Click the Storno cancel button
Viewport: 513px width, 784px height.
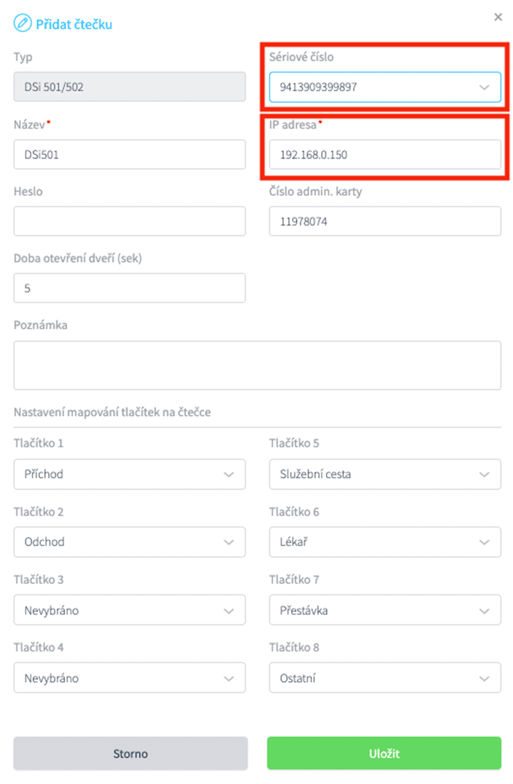click(x=130, y=754)
